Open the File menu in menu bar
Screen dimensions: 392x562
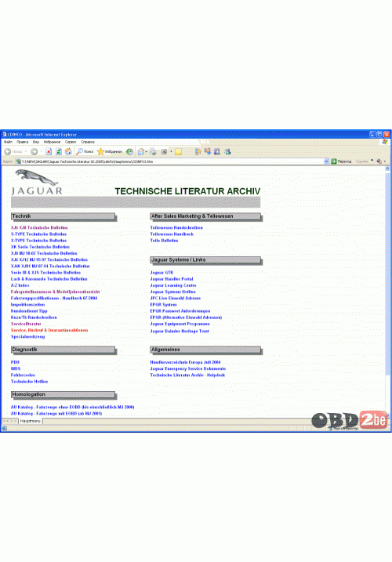click(x=8, y=143)
